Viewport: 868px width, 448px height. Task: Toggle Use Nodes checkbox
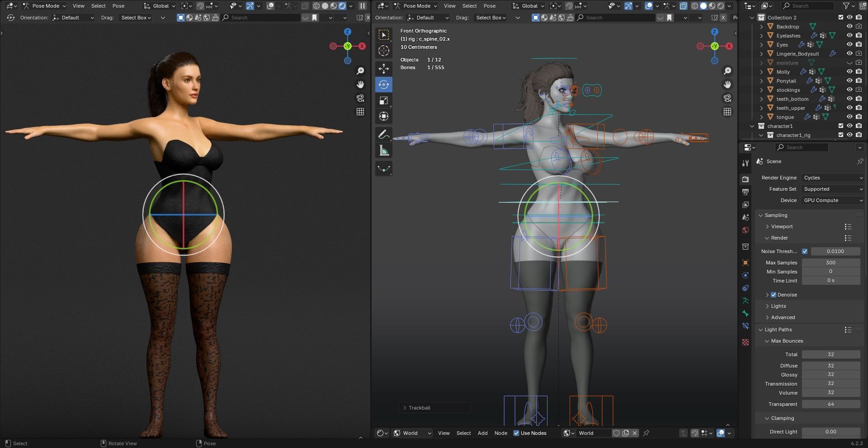[516, 433]
